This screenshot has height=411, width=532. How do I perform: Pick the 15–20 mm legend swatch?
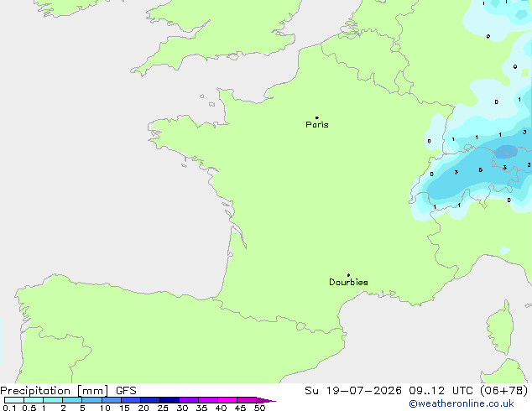131,400
